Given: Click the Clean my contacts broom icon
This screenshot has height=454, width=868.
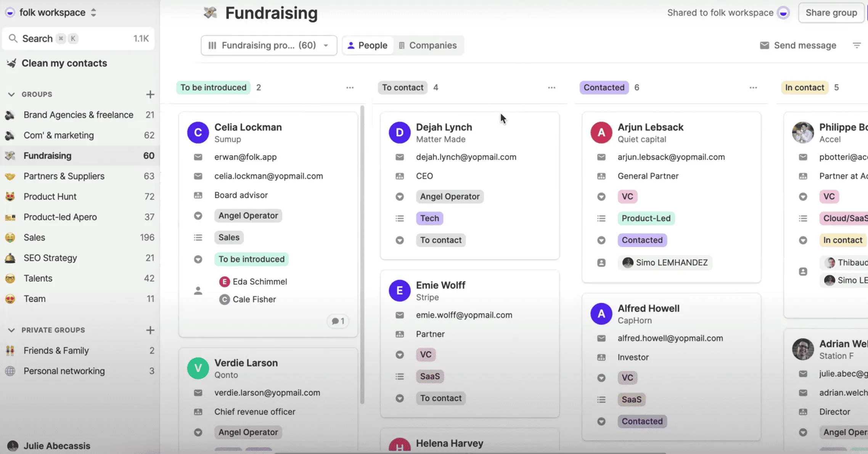Looking at the screenshot, I should [x=11, y=63].
